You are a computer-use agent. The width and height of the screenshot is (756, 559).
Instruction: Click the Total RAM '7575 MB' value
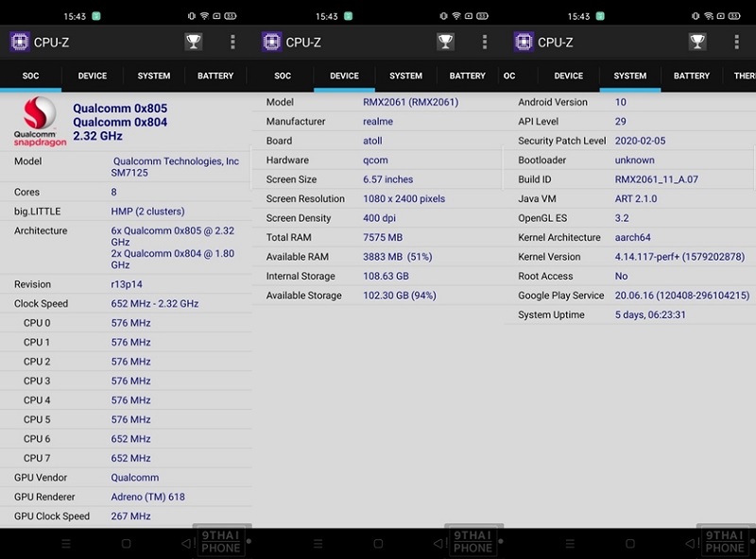383,237
